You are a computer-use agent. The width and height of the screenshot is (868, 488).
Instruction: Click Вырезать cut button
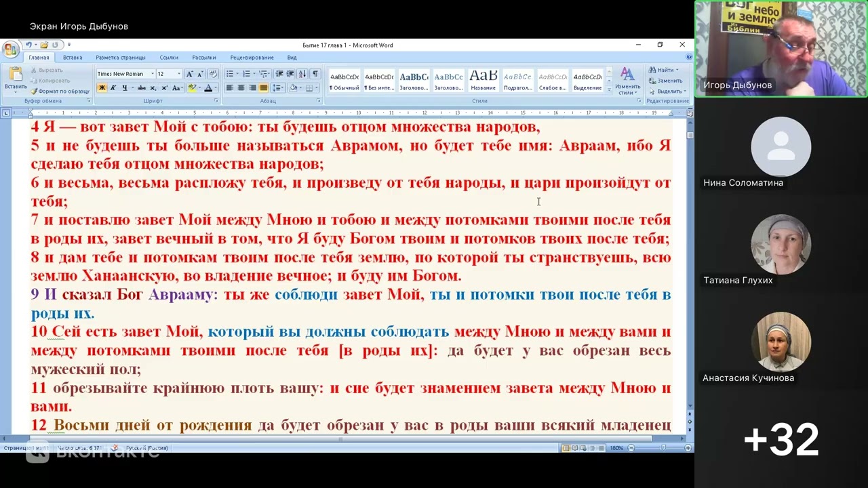click(x=46, y=70)
